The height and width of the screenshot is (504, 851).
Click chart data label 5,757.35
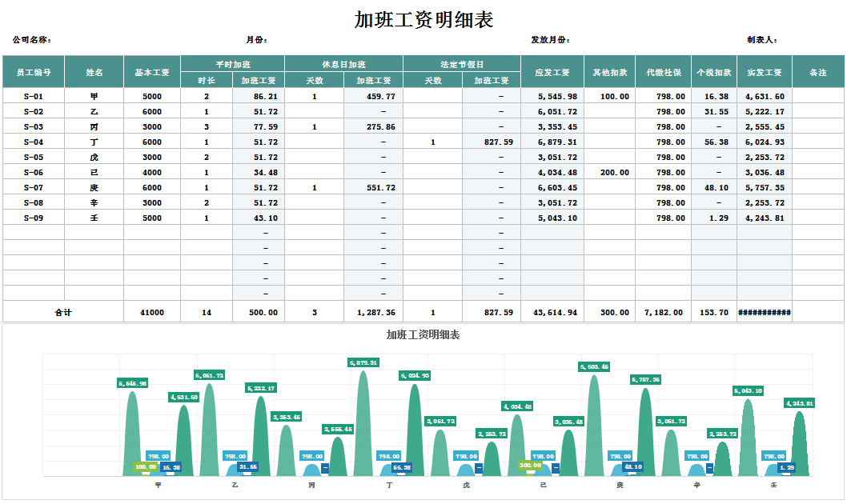[x=645, y=379]
